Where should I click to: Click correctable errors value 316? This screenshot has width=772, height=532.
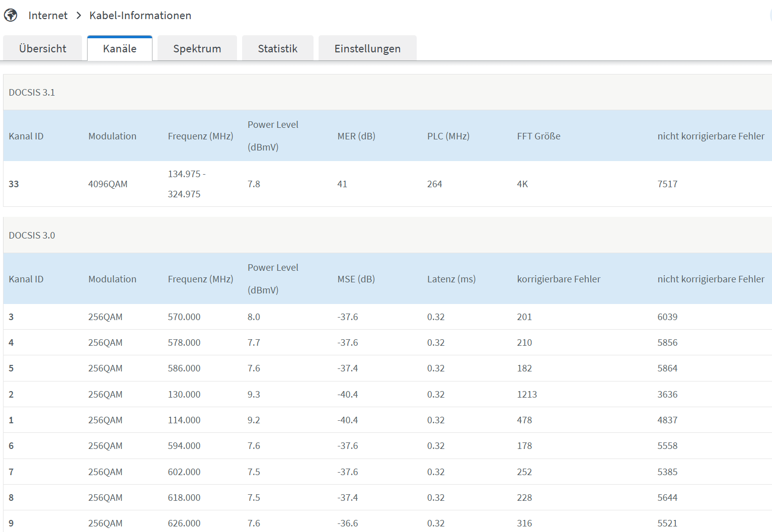[x=524, y=523]
